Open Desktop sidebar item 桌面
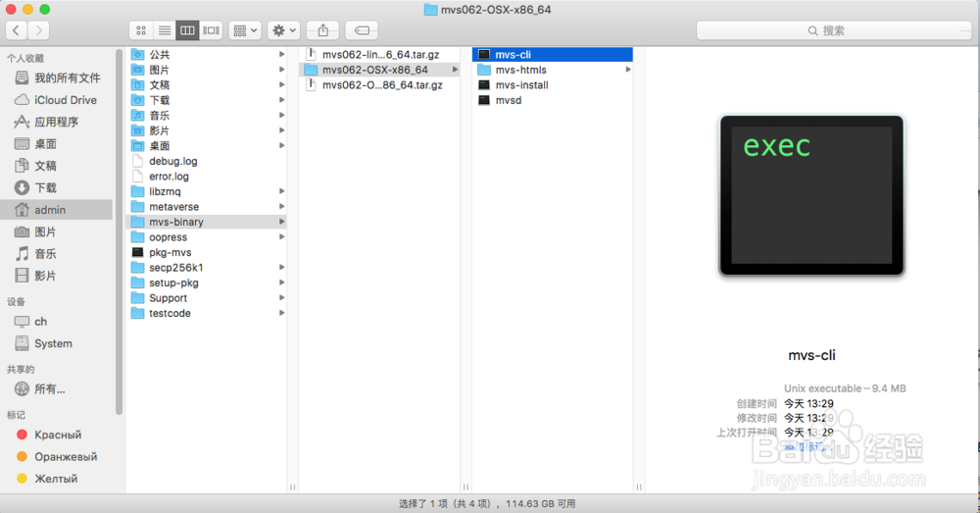980x513 pixels. click(57, 144)
